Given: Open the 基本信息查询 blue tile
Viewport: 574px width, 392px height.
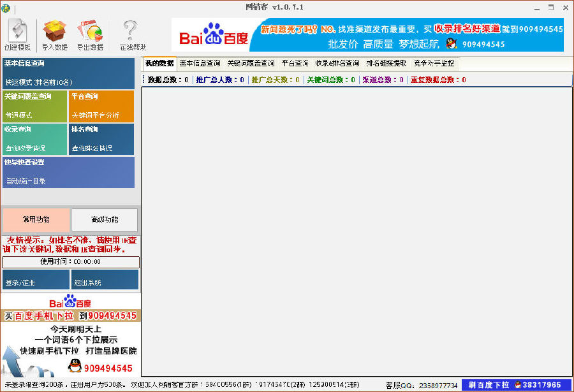Looking at the screenshot, I should [68, 73].
